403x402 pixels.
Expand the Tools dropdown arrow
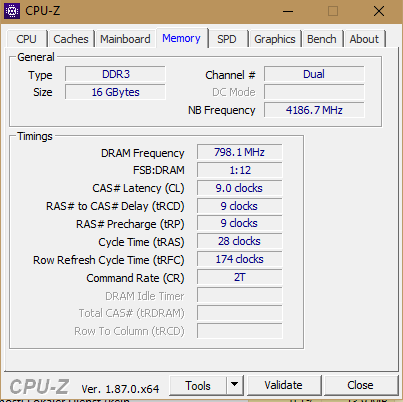point(235,385)
